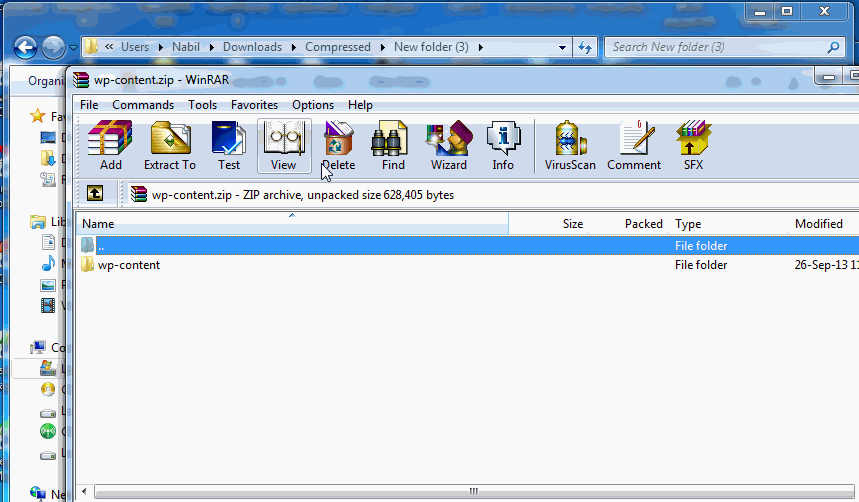Click the Forward arrow in Explorer window
The image size is (859, 502).
point(53,48)
